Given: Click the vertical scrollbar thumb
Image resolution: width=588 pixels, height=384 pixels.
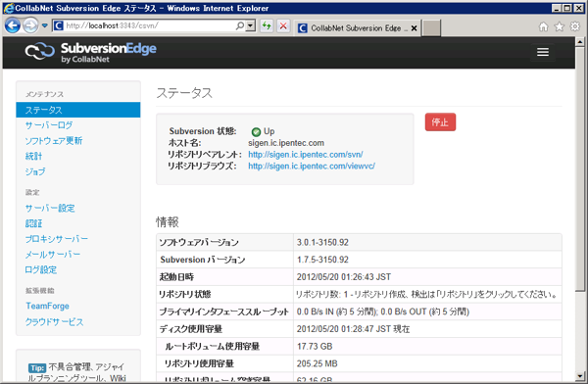Looking at the screenshot, I should pyautogui.click(x=580, y=168).
